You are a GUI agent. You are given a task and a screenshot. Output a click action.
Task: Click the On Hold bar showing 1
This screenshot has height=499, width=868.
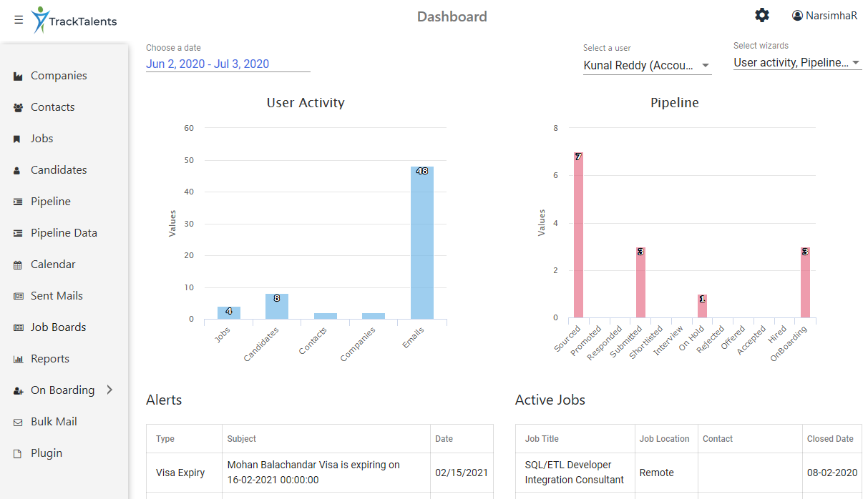tap(702, 306)
